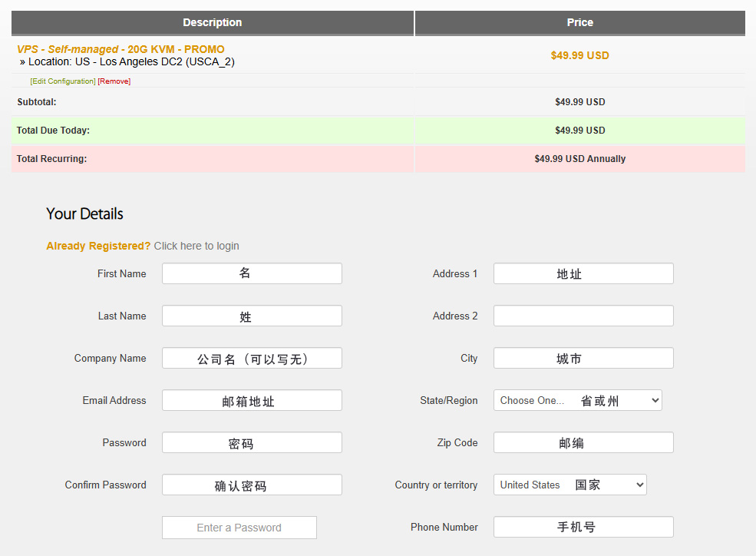Click the Price column header
This screenshot has width=756, height=556.
coord(579,22)
